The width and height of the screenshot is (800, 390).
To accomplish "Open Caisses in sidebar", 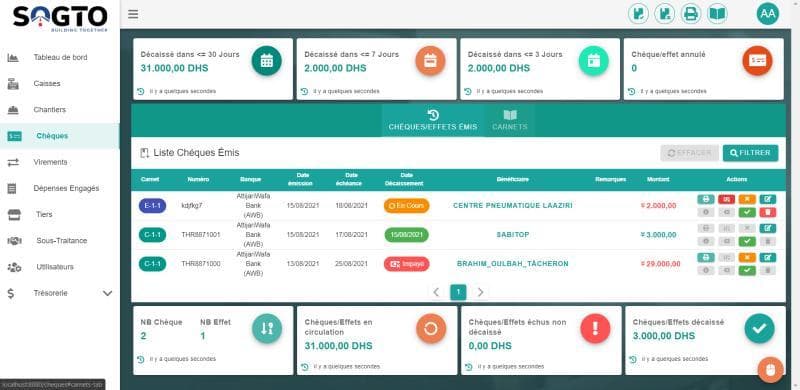I will tap(60, 84).
